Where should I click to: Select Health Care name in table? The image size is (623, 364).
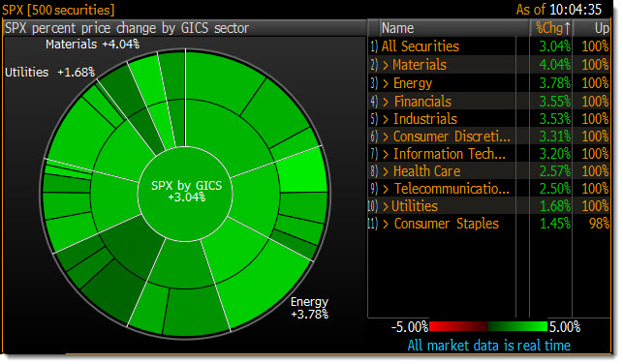(x=426, y=171)
